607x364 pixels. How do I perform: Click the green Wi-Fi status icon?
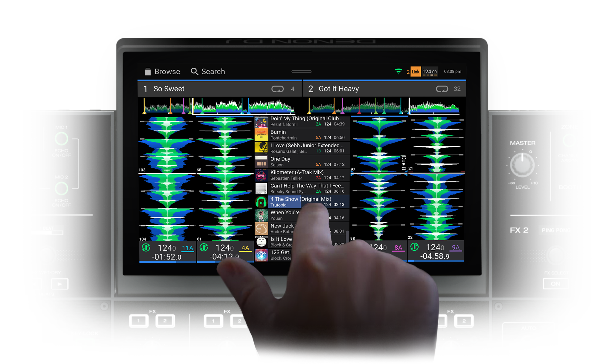[x=398, y=72]
